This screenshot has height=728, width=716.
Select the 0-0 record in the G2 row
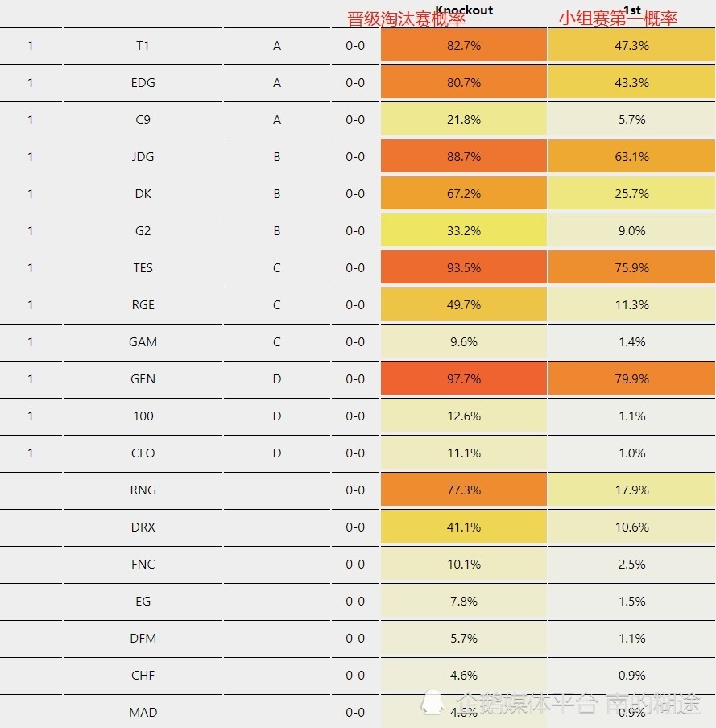[355, 231]
